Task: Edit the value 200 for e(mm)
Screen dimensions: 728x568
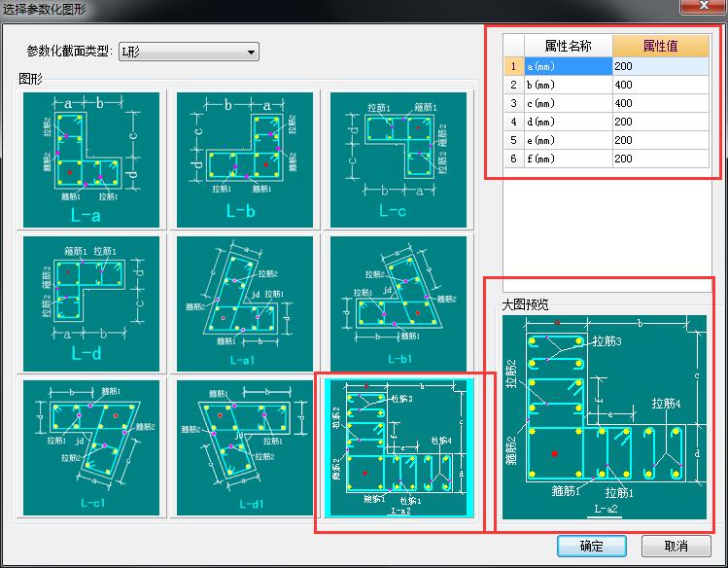Action: click(x=661, y=140)
